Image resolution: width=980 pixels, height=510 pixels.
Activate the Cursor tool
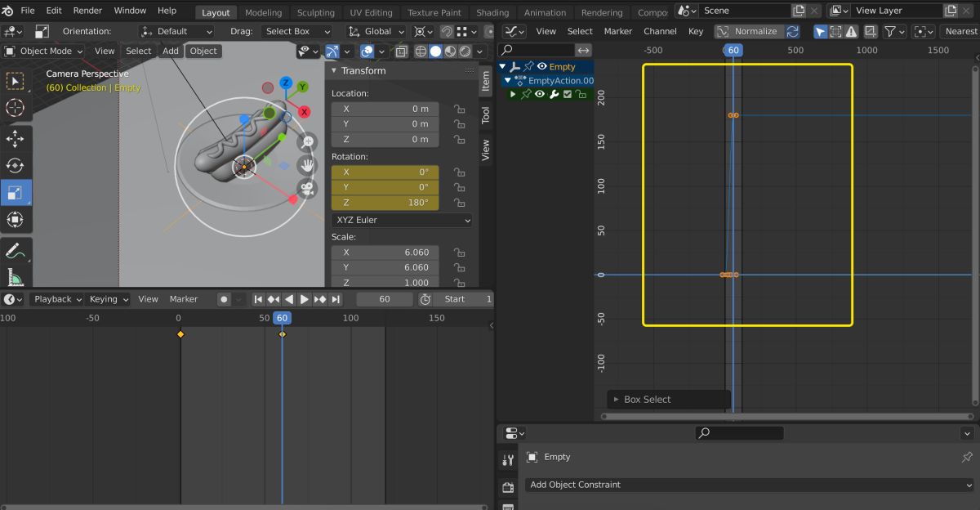click(x=16, y=108)
